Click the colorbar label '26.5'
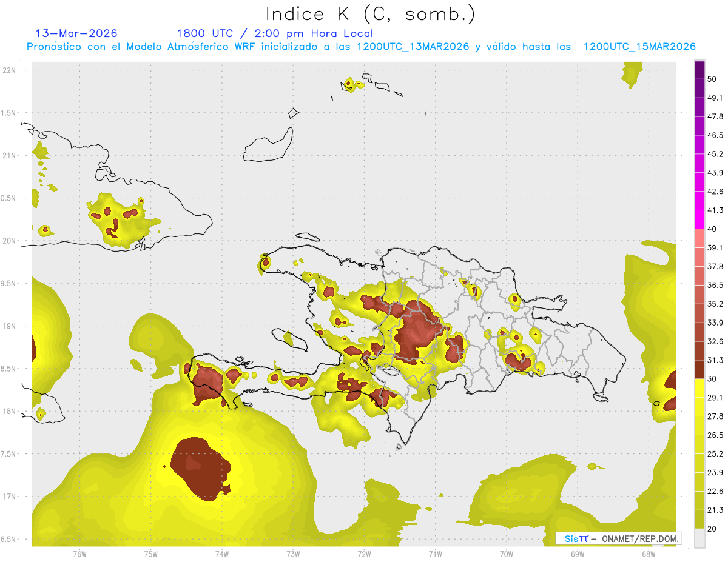 tap(715, 435)
